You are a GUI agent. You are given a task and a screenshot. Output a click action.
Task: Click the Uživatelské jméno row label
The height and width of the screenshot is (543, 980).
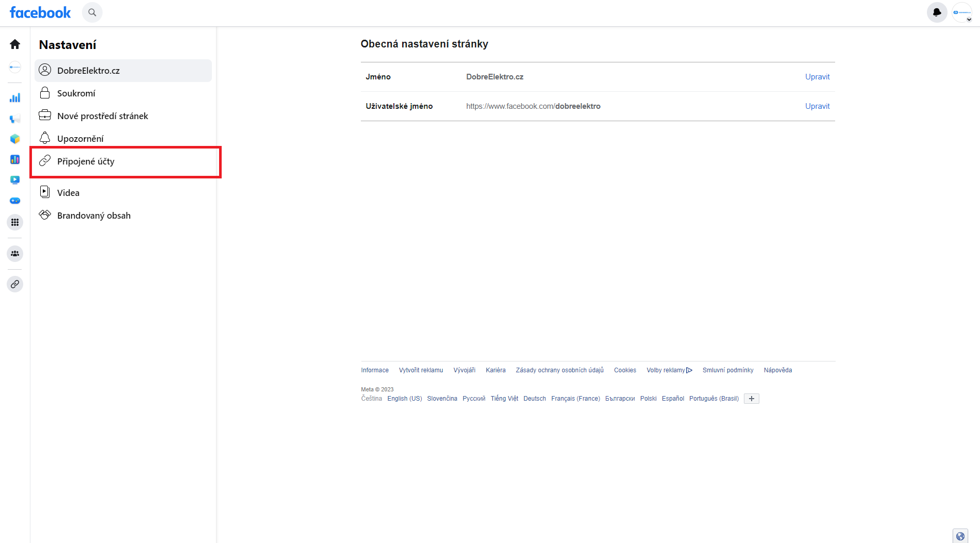pos(399,106)
